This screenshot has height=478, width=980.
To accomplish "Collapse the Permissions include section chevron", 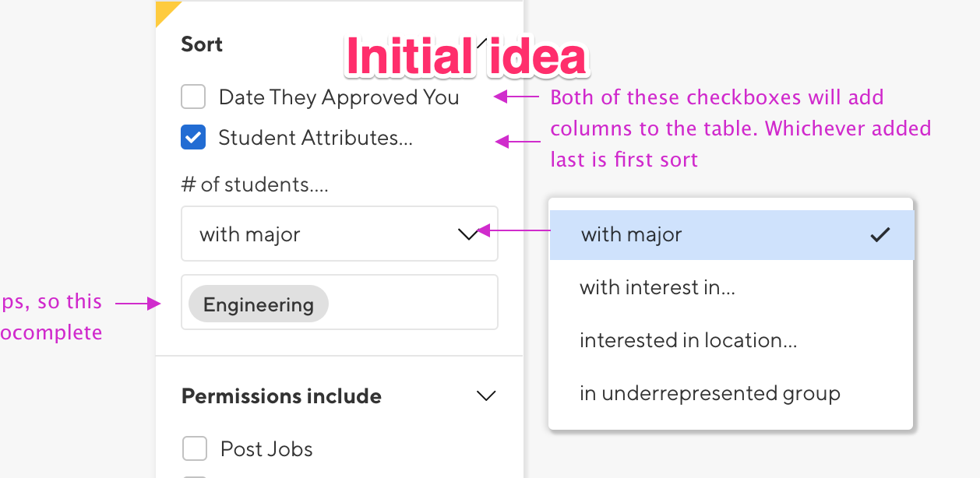I will pos(486,395).
